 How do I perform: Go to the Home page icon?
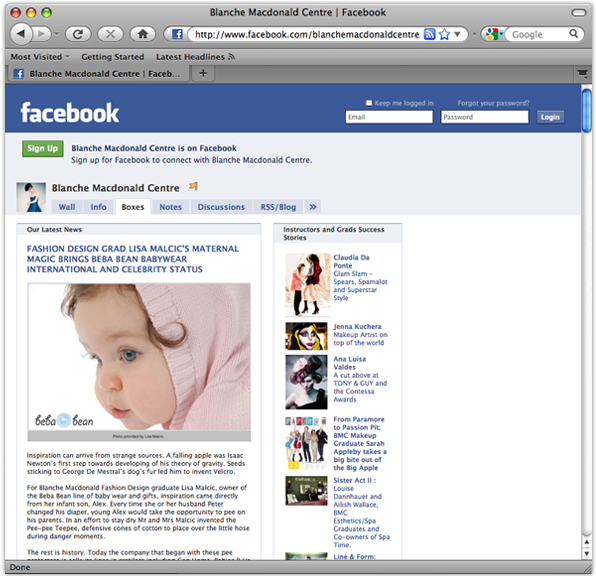(143, 34)
